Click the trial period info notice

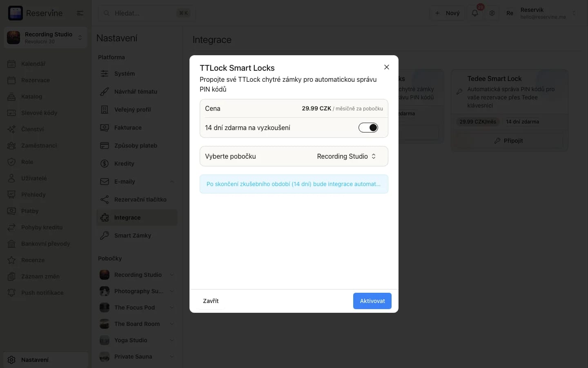(294, 184)
